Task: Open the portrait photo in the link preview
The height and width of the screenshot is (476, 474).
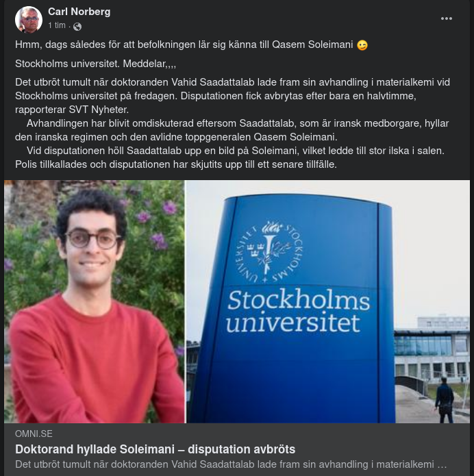Action: tap(95, 301)
